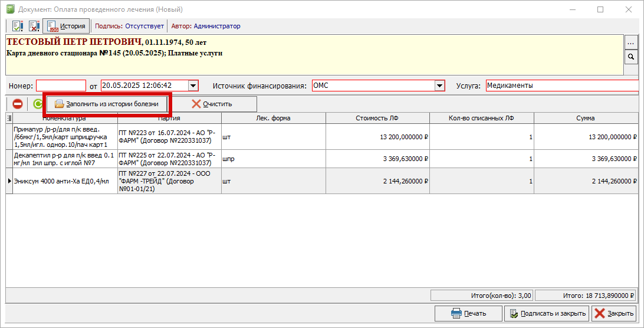Click the green checkmark sign-document icon
The image size is (644, 328).
click(17, 26)
